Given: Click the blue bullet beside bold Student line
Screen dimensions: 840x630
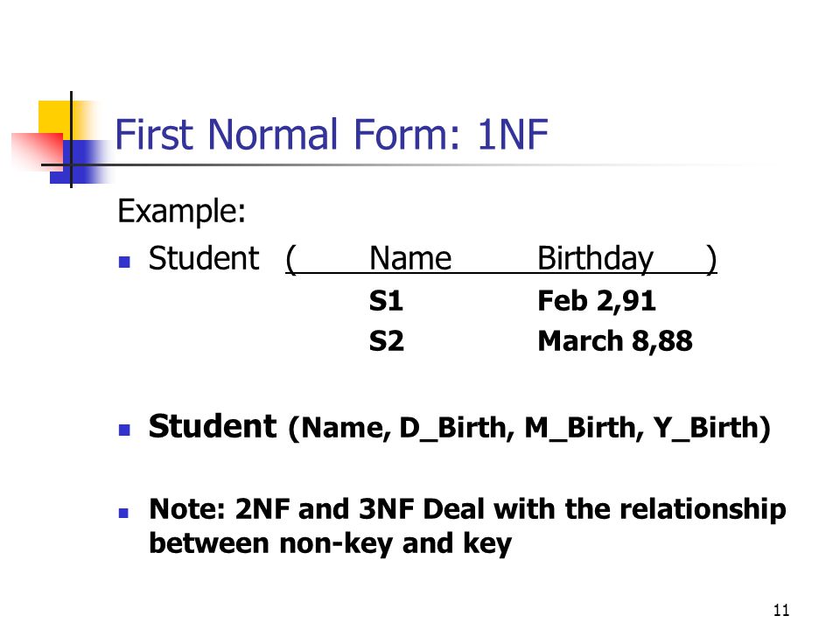Looking at the screenshot, I should pos(124,430).
